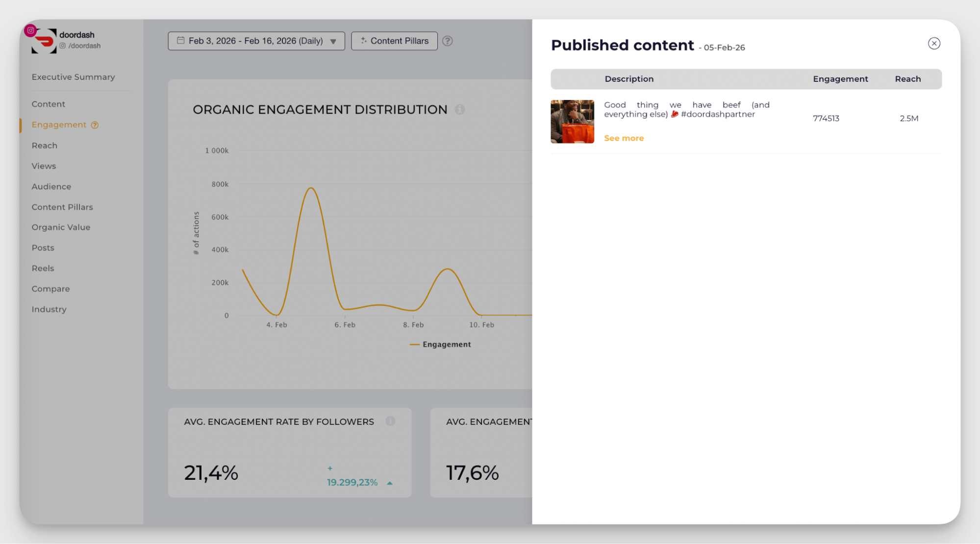Open the Executive Summary section
The width and height of the screenshot is (980, 544).
click(73, 77)
